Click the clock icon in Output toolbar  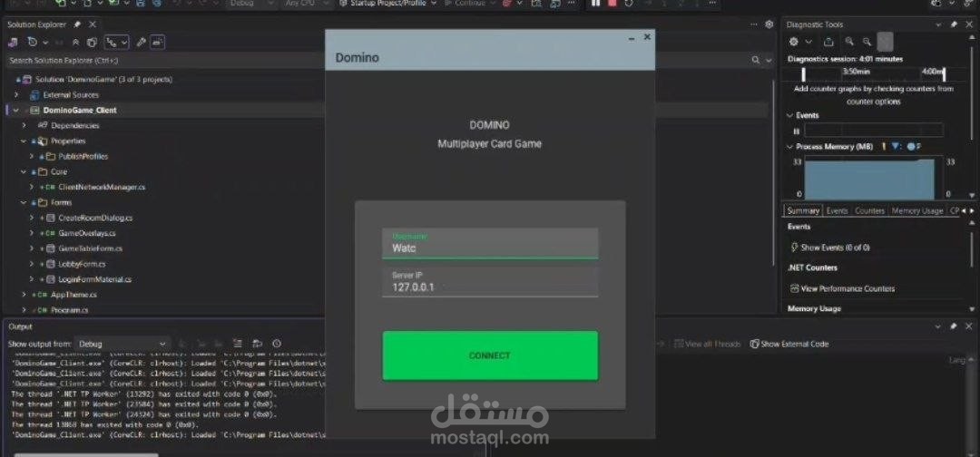pos(277,344)
